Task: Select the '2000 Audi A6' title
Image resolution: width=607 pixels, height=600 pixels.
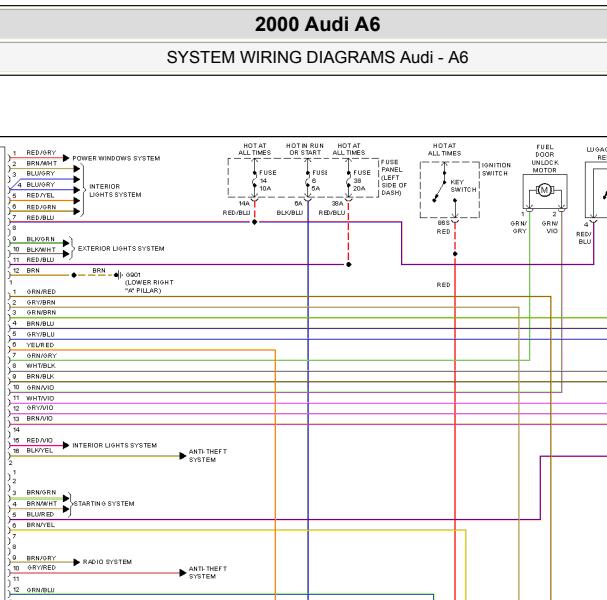Action: pyautogui.click(x=317, y=24)
